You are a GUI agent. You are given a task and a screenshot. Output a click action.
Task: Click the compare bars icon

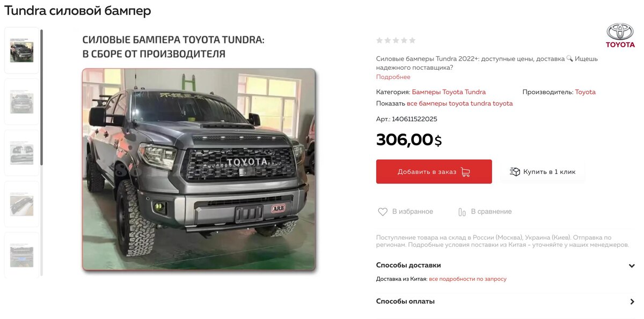click(x=462, y=212)
